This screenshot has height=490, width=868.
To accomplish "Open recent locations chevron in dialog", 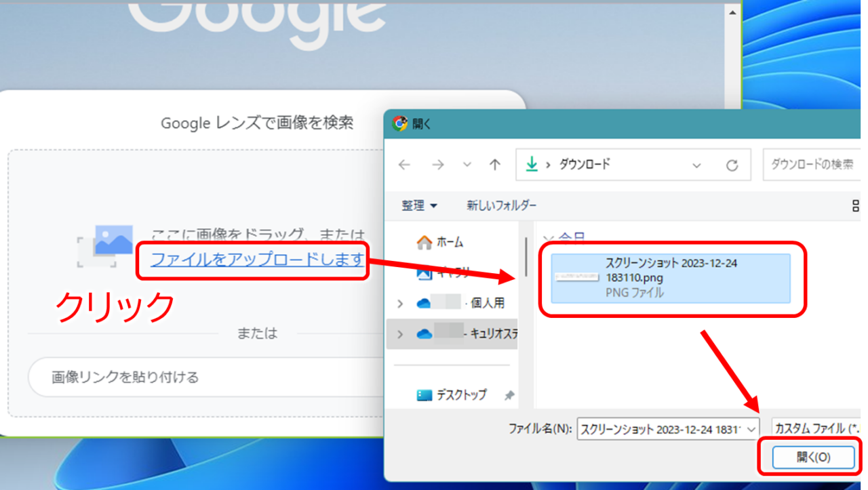I will coord(467,165).
